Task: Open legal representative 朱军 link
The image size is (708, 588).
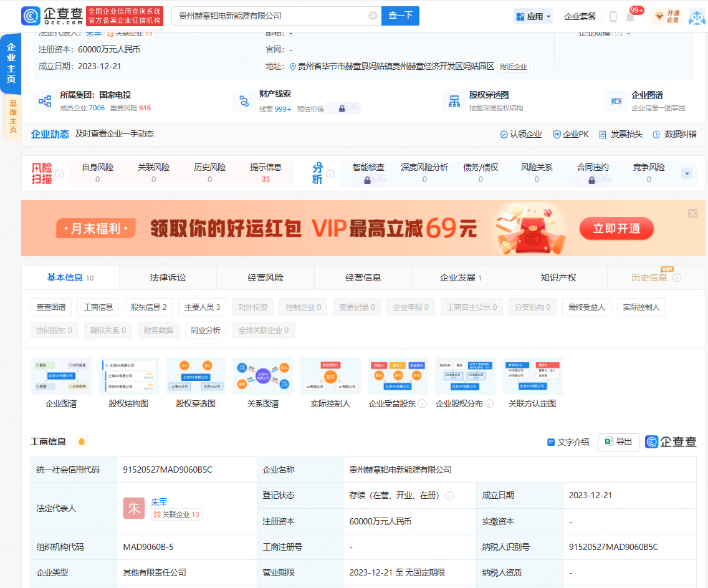Action: (x=159, y=502)
